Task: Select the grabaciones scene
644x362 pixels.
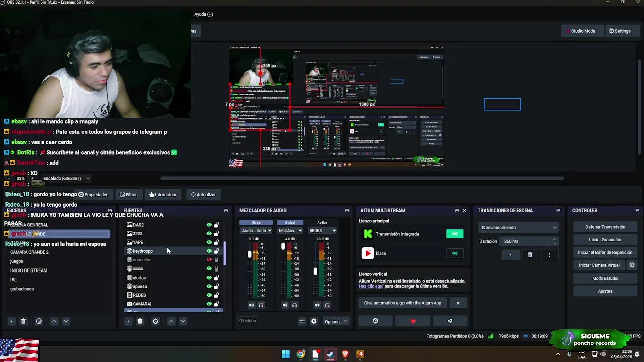Action: (22, 289)
